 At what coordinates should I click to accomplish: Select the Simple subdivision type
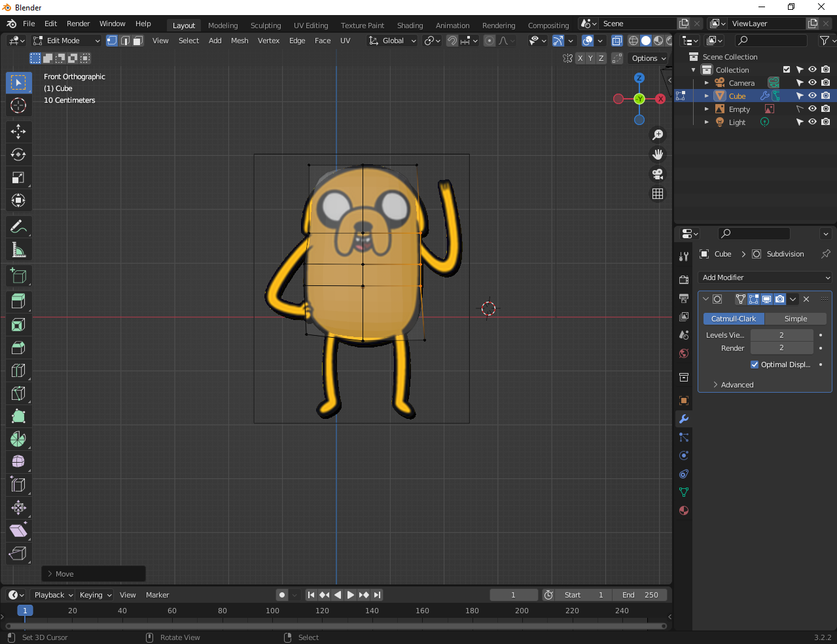[796, 319]
